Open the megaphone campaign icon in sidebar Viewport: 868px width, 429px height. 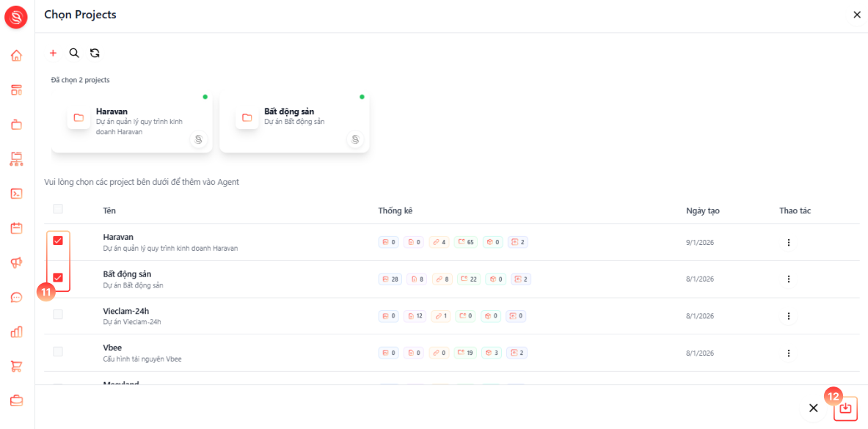[17, 263]
